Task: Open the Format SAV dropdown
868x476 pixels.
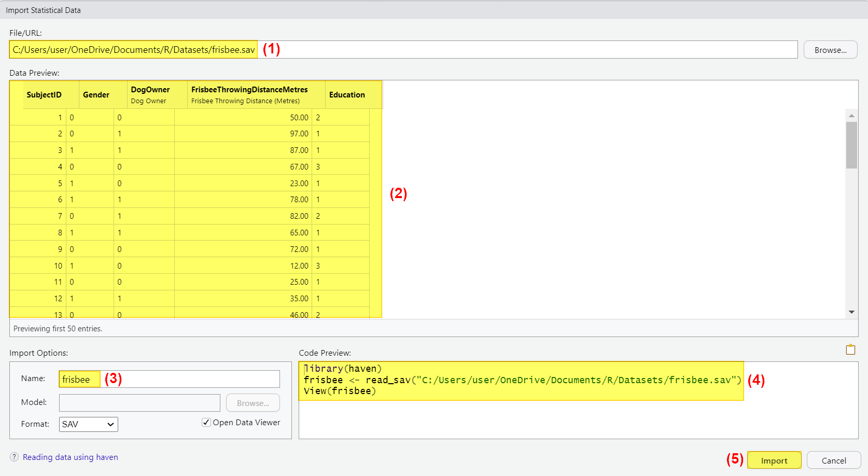Action: 89,424
